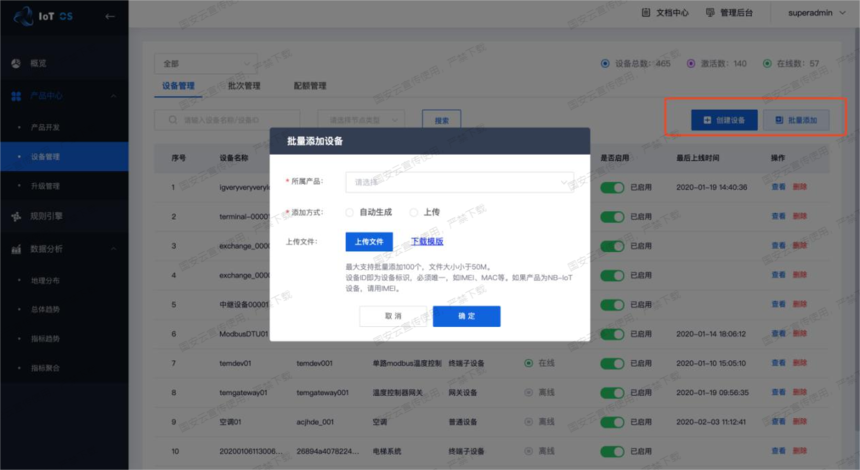The height and width of the screenshot is (470, 860).
Task: Click the 产品中心 grid icon
Action: pos(16,96)
